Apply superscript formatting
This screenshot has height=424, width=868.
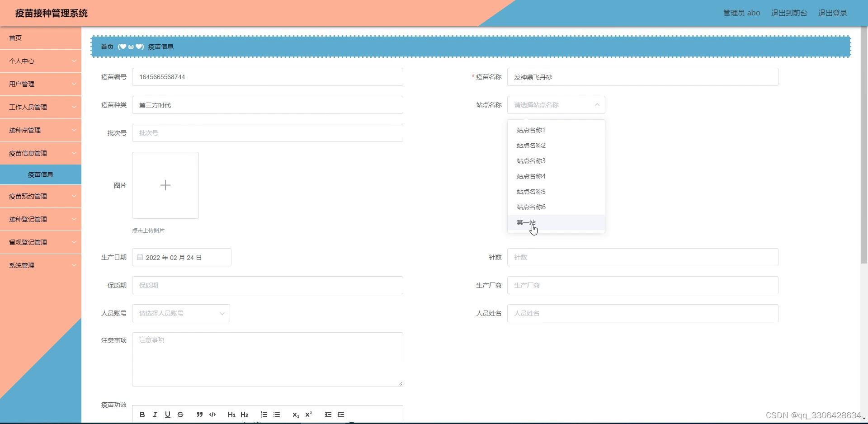[x=309, y=415]
